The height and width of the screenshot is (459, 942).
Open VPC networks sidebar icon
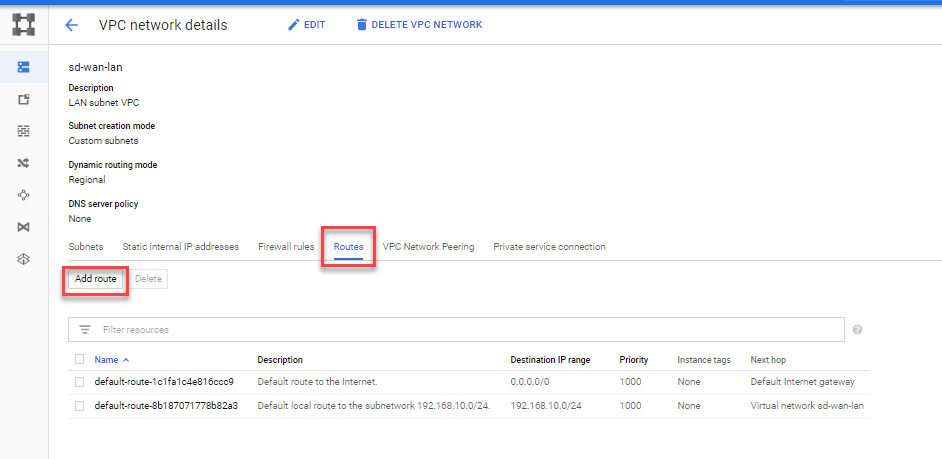coord(23,67)
